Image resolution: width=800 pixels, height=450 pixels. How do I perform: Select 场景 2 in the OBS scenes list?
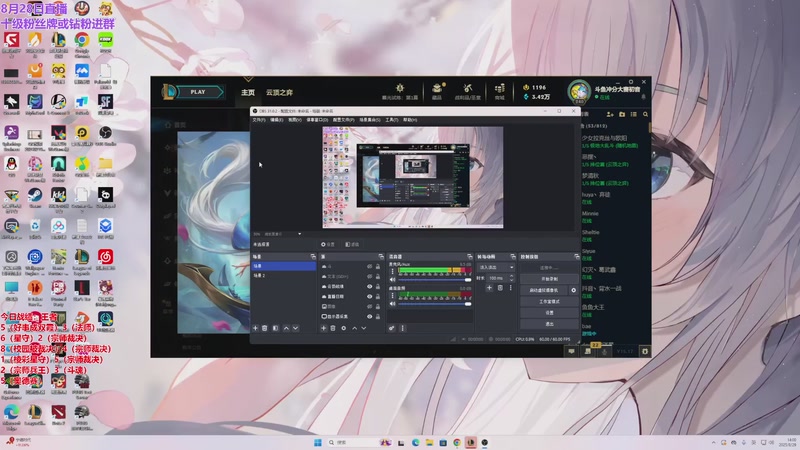tap(284, 276)
